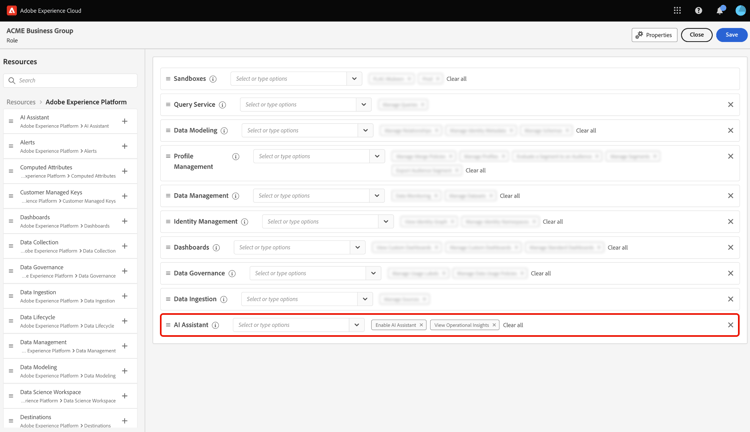Remove Enable AI Assistant permission tag
The height and width of the screenshot is (432, 750).
[x=421, y=325]
